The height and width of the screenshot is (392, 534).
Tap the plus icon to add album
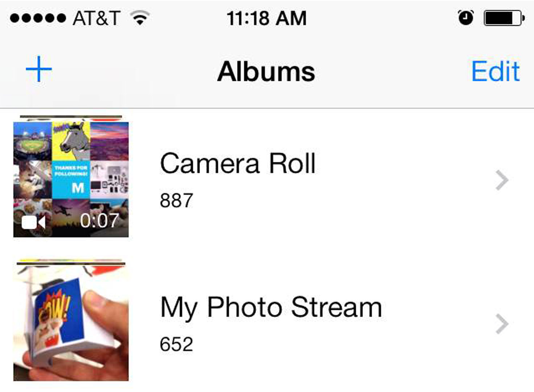pyautogui.click(x=39, y=69)
